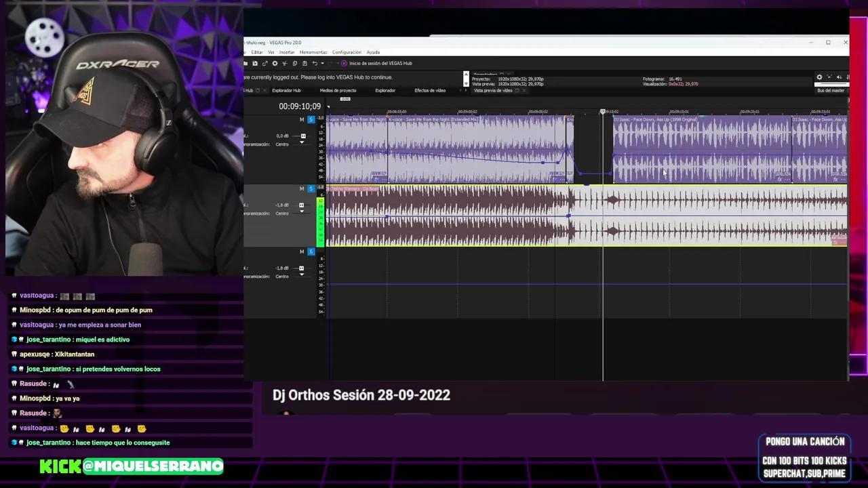Open the Configuración menu
Viewport: 868px width, 488px height.
pyautogui.click(x=347, y=52)
